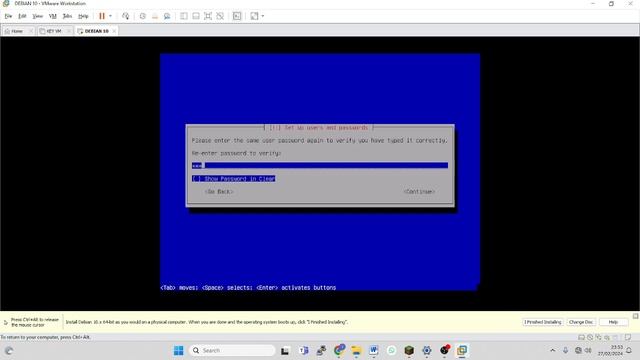
Task: Open the Manage snapshots toolbar icon
Action: (167, 16)
